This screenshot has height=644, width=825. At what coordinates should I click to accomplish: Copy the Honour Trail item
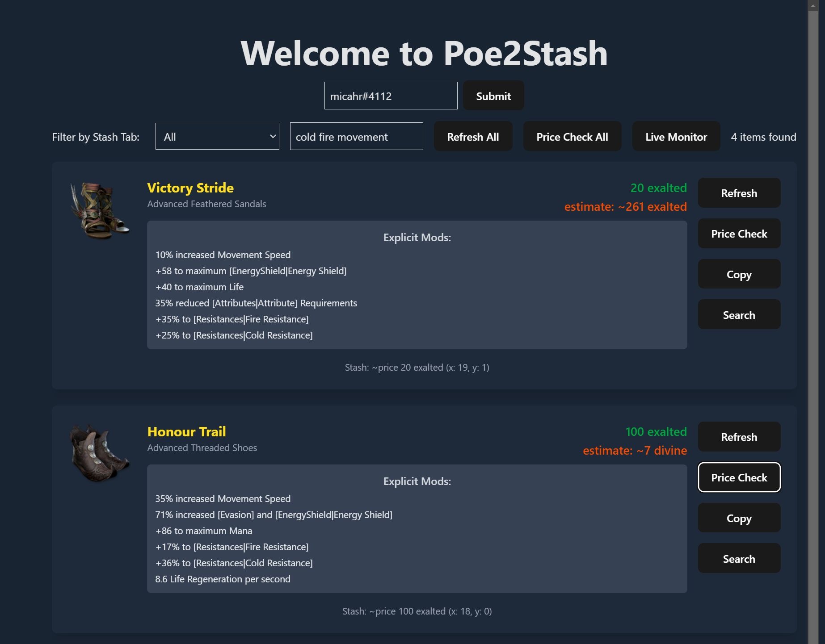(x=739, y=518)
